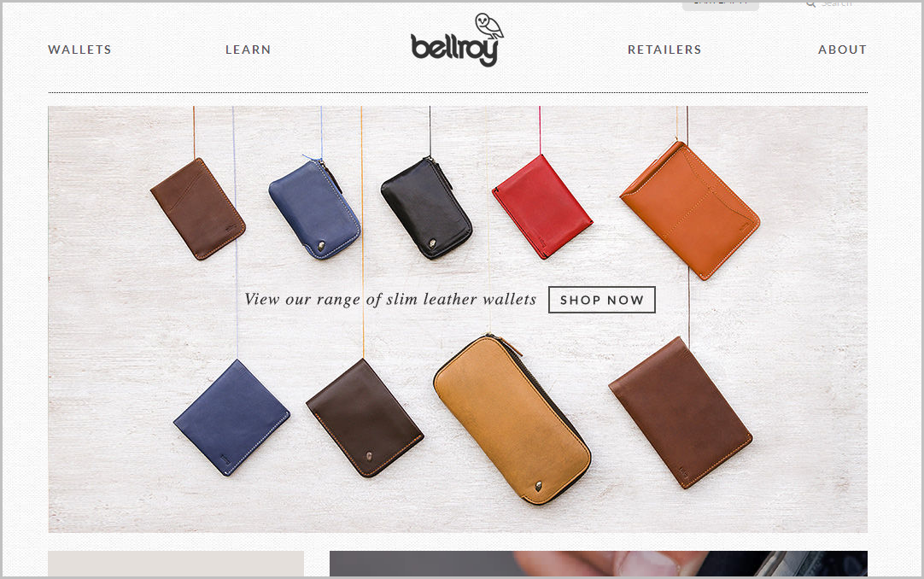Click the Shop Now button
The image size is (924, 579).
click(602, 300)
